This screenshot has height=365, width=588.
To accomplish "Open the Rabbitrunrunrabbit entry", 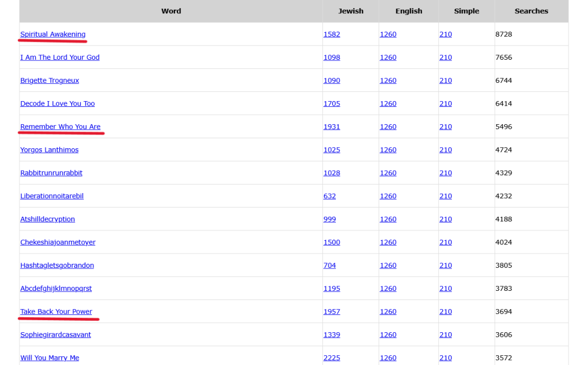I will (x=51, y=173).
